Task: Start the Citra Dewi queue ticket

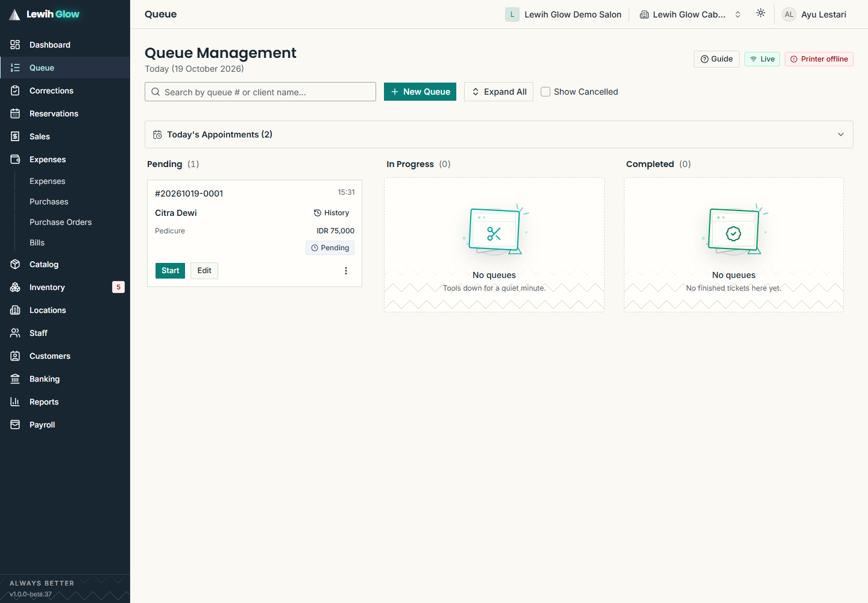Action: (x=170, y=271)
